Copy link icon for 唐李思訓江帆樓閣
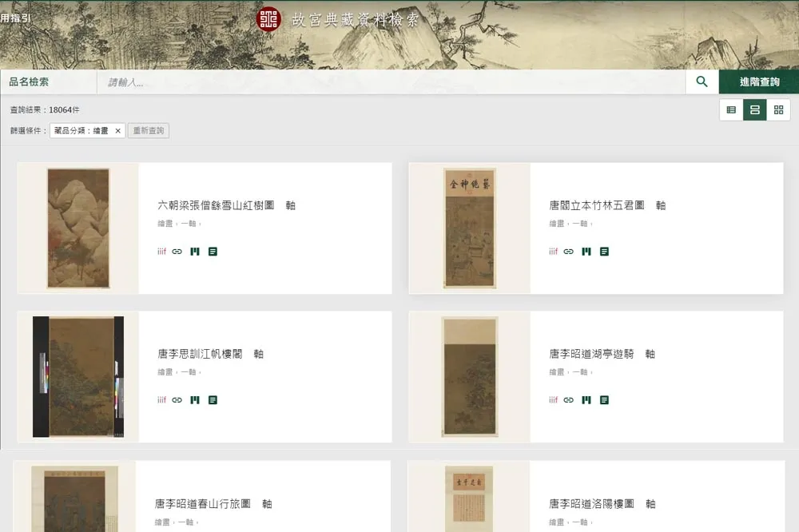This screenshot has height=532, width=799. coord(177,400)
